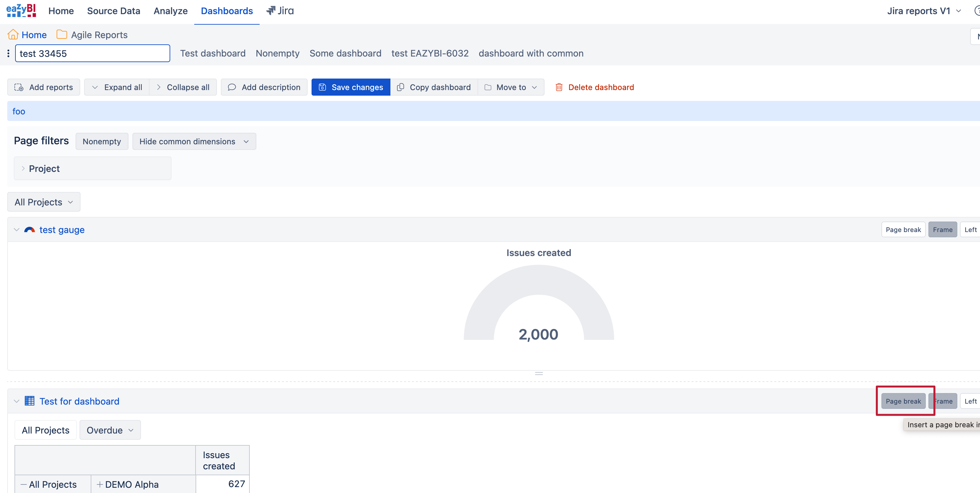Open Hide common dimensions dropdown
The width and height of the screenshot is (980, 493).
(194, 141)
